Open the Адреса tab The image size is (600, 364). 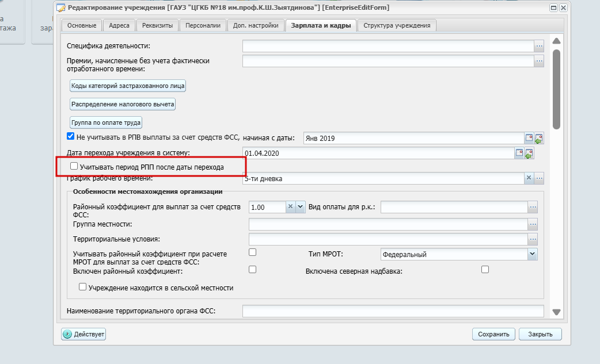[119, 26]
